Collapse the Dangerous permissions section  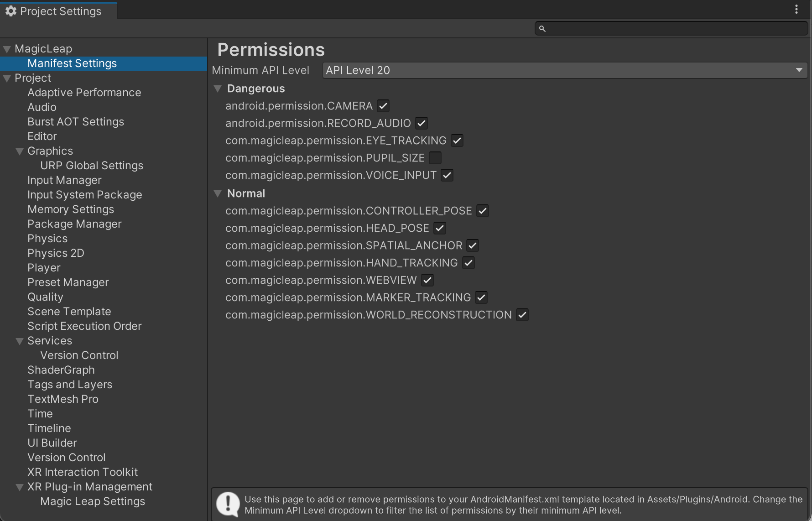218,89
